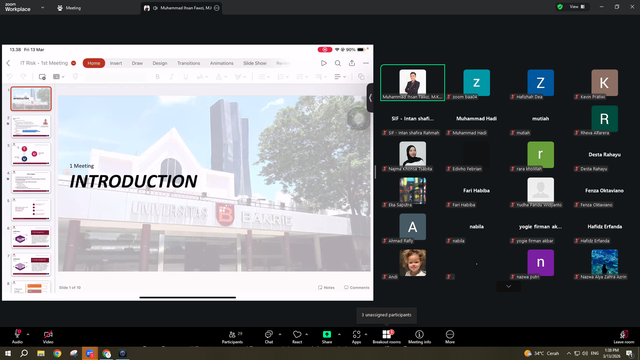Open the More options in Zoom toolbar
This screenshot has height=360, width=640.
(x=450, y=337)
